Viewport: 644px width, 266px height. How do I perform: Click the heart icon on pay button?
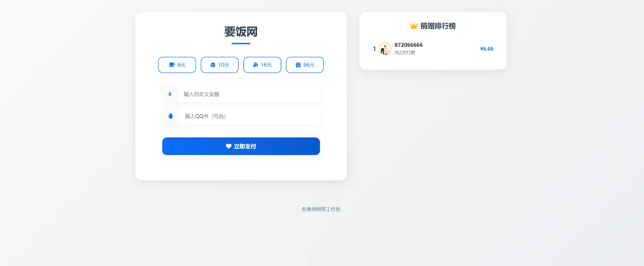(229, 146)
